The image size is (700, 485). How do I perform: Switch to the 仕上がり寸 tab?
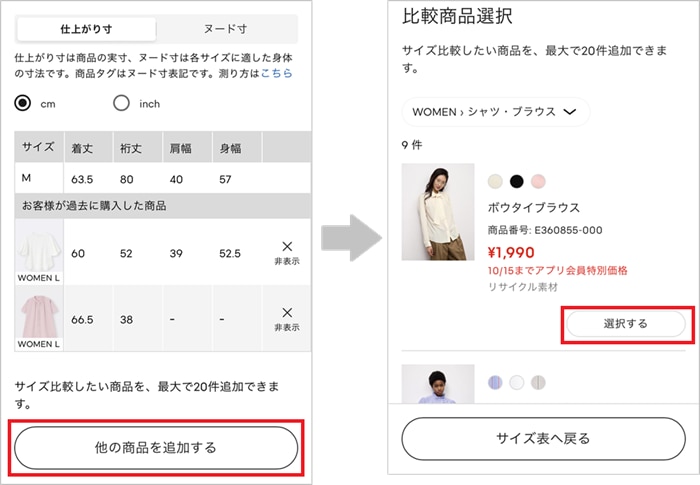(x=86, y=29)
